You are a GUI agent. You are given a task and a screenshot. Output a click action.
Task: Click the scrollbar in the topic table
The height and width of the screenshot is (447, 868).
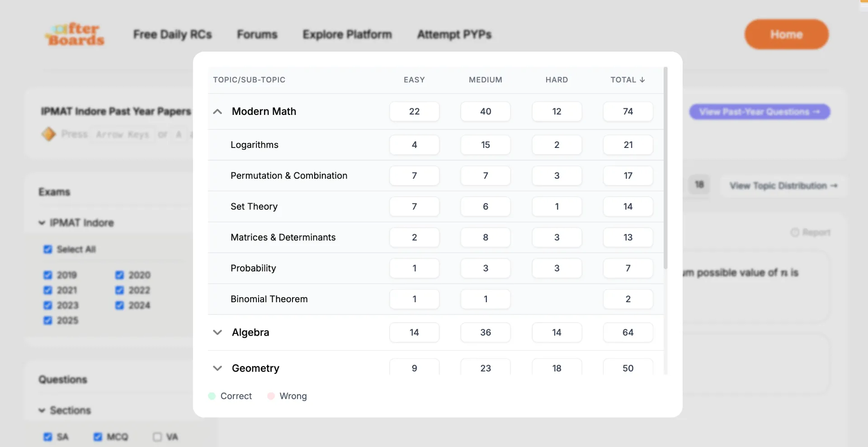665,167
